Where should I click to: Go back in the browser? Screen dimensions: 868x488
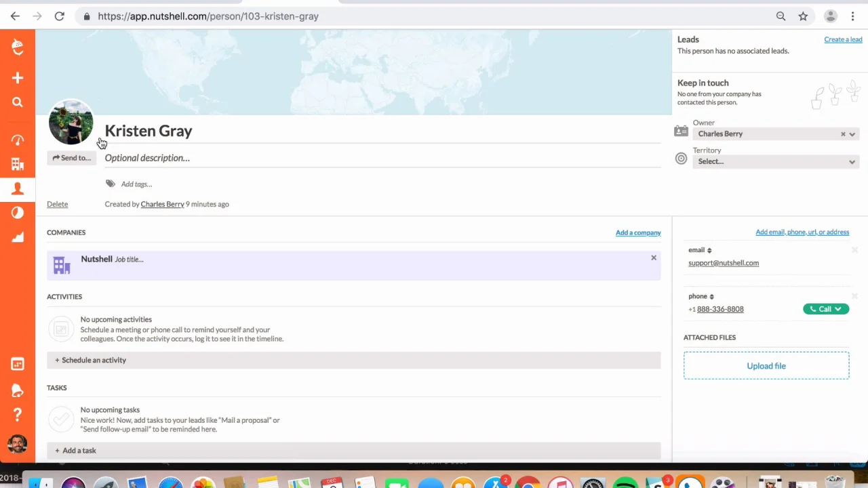pyautogui.click(x=15, y=16)
